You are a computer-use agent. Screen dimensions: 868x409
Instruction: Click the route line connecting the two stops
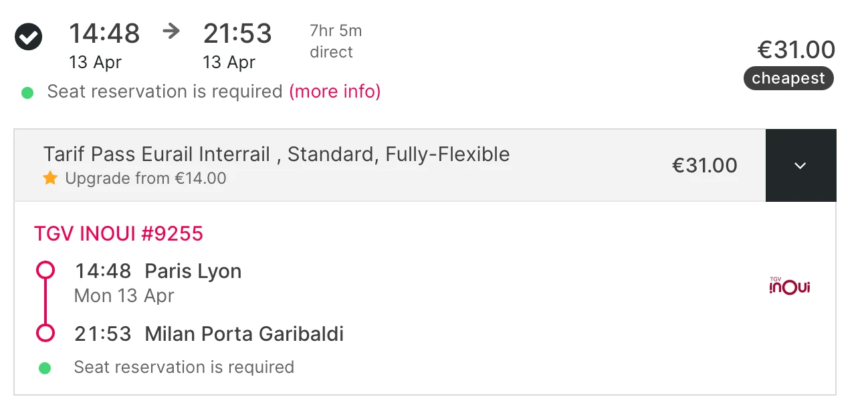45,301
